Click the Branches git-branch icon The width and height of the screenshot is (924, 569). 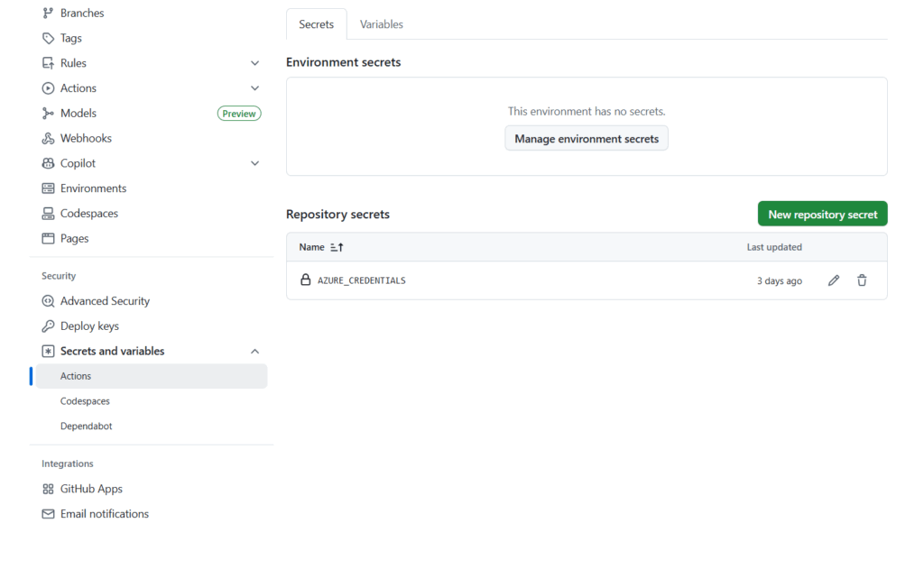[x=48, y=13]
